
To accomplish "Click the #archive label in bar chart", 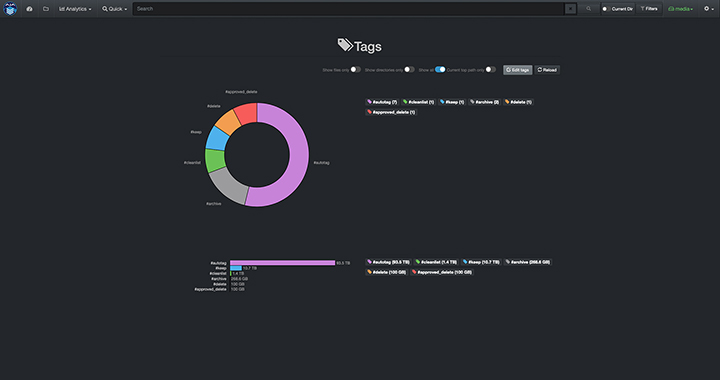I will click(219, 279).
